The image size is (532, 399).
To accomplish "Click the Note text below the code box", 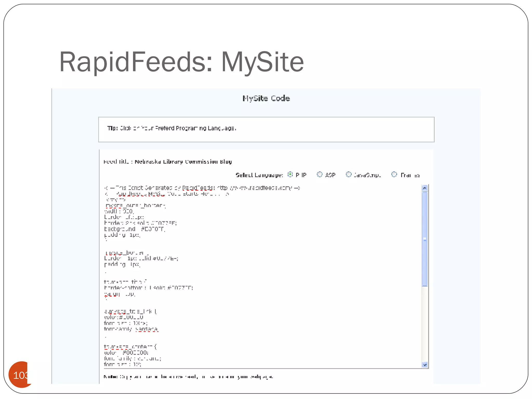I will [x=188, y=377].
